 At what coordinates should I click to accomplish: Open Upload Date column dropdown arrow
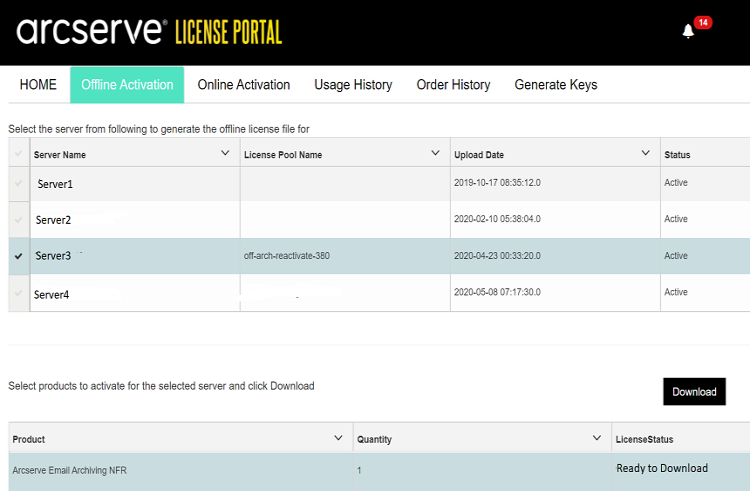click(645, 153)
